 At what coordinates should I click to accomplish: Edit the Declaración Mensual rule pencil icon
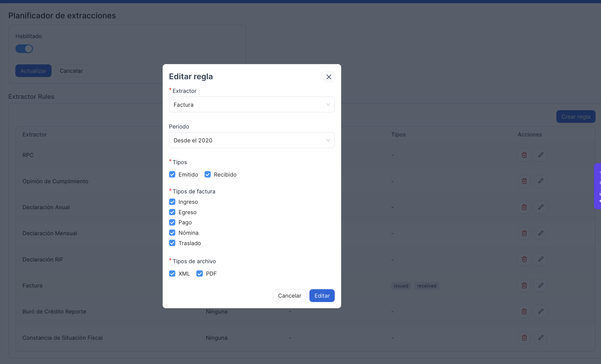[541, 233]
